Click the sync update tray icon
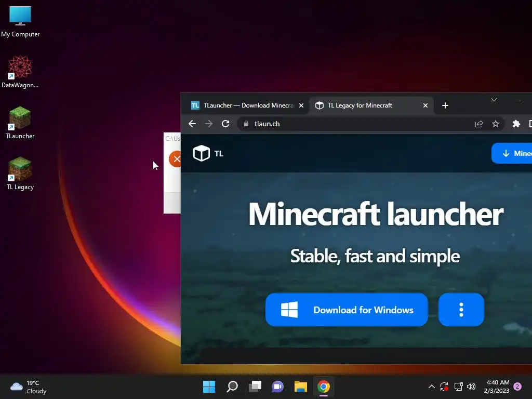This screenshot has width=532, height=399. tap(444, 387)
